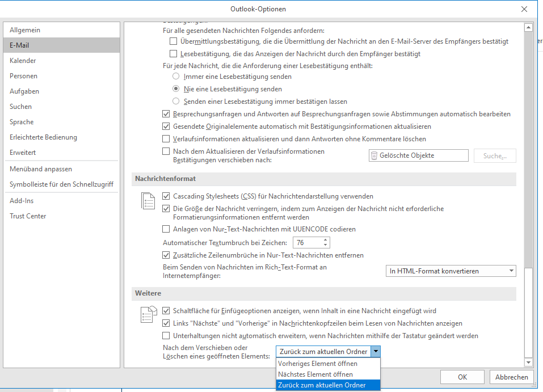This screenshot has height=392, width=543.
Task: Open the Allgemein options category
Action: [x=62, y=29]
